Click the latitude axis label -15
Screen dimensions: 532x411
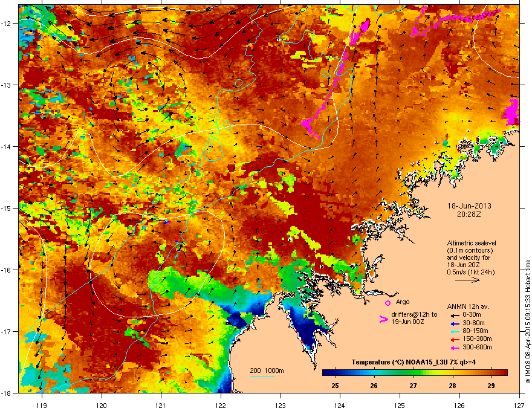click(6, 208)
